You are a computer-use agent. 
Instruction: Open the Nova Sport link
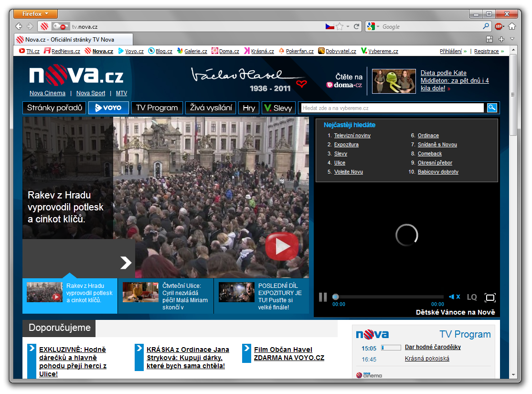pyautogui.click(x=91, y=93)
